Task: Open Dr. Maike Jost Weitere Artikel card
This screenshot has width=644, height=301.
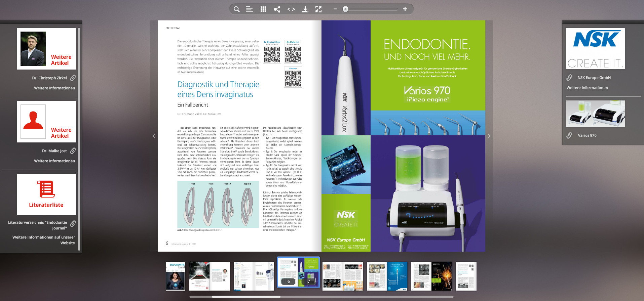Action: coord(46,122)
